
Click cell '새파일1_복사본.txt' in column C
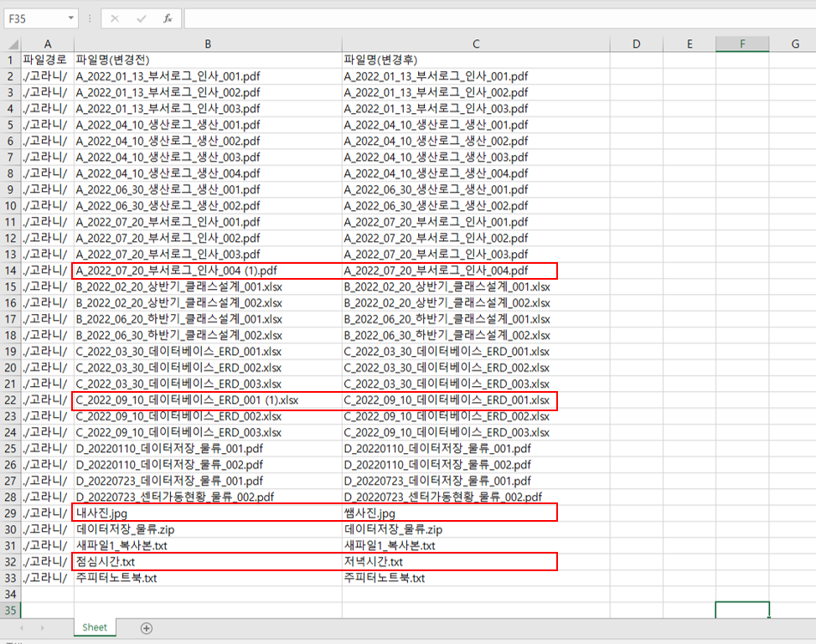[476, 546]
